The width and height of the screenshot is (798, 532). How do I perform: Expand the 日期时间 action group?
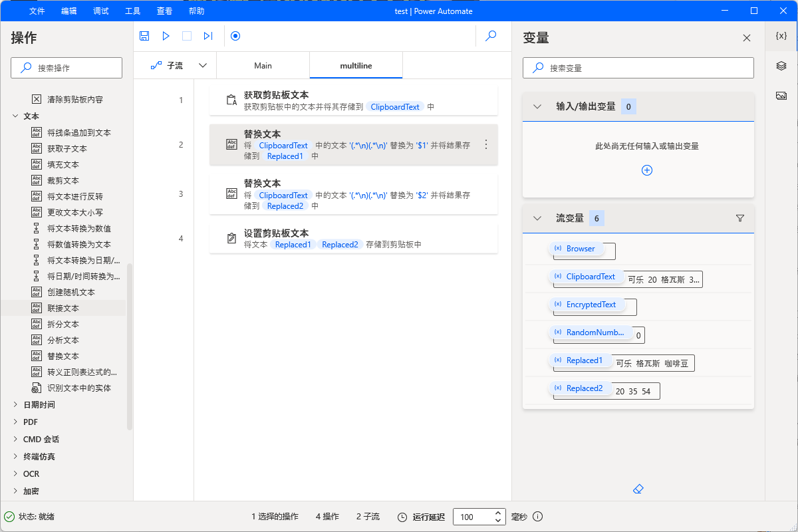[x=16, y=404]
